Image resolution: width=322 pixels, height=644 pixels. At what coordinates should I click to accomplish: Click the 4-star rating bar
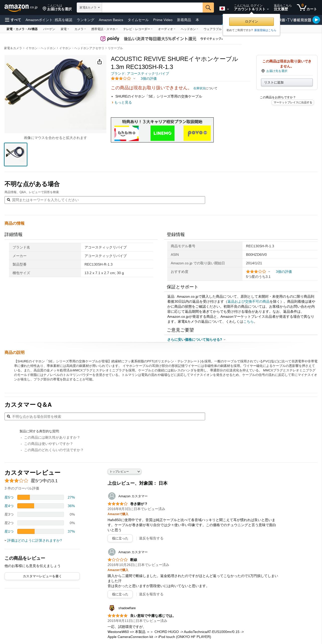pyautogui.click(x=41, y=506)
